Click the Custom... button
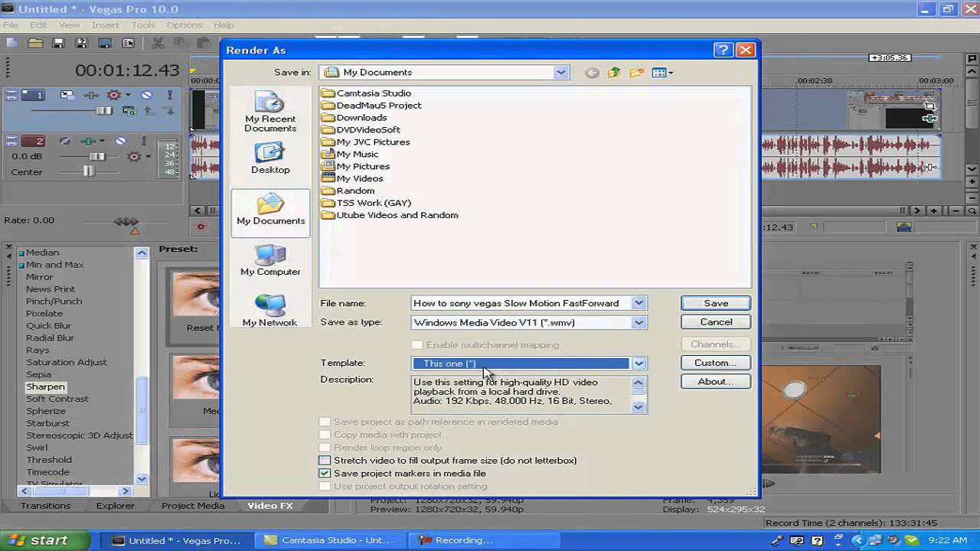 [x=716, y=363]
